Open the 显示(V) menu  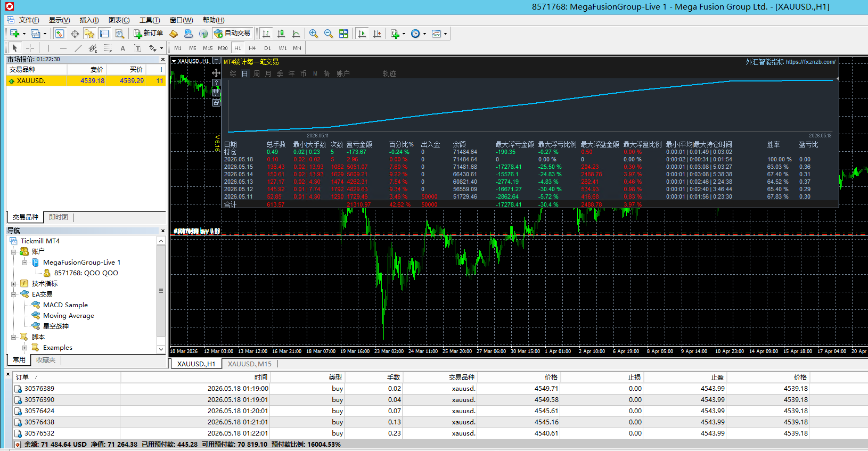pos(60,20)
